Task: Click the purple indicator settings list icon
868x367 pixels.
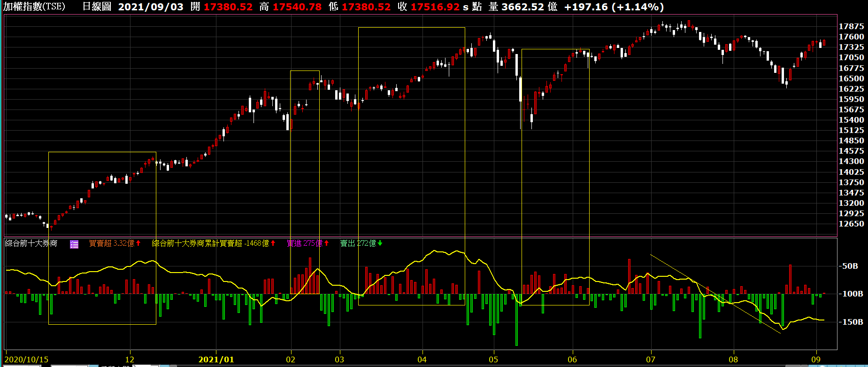Action: 74,244
